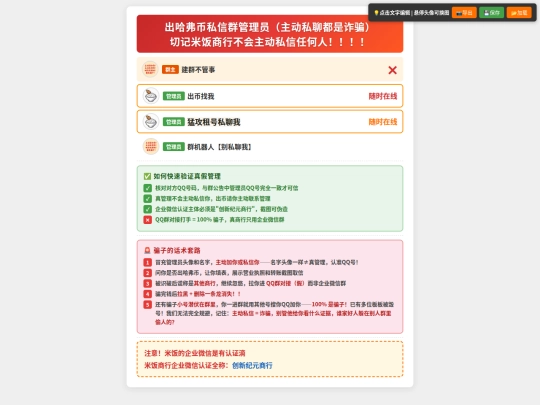540x405 pixels.
Task: Click the name text 群机器人【别私聊我】
Action: pos(219,147)
